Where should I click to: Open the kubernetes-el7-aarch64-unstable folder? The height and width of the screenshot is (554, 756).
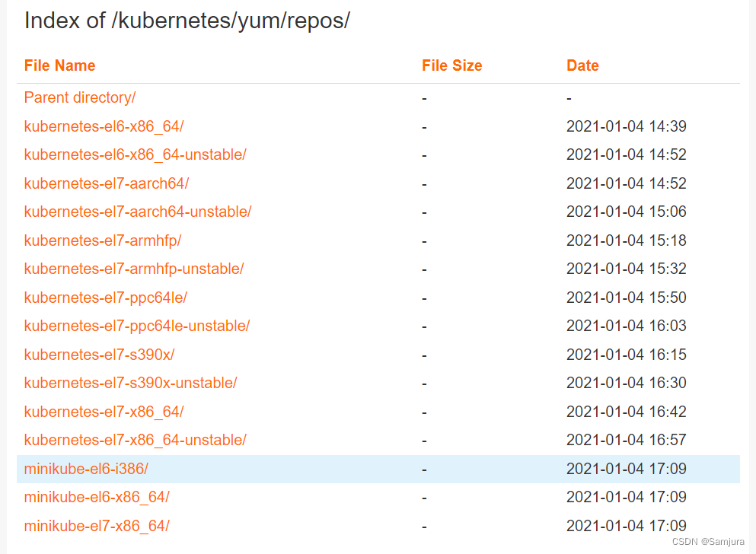138,212
